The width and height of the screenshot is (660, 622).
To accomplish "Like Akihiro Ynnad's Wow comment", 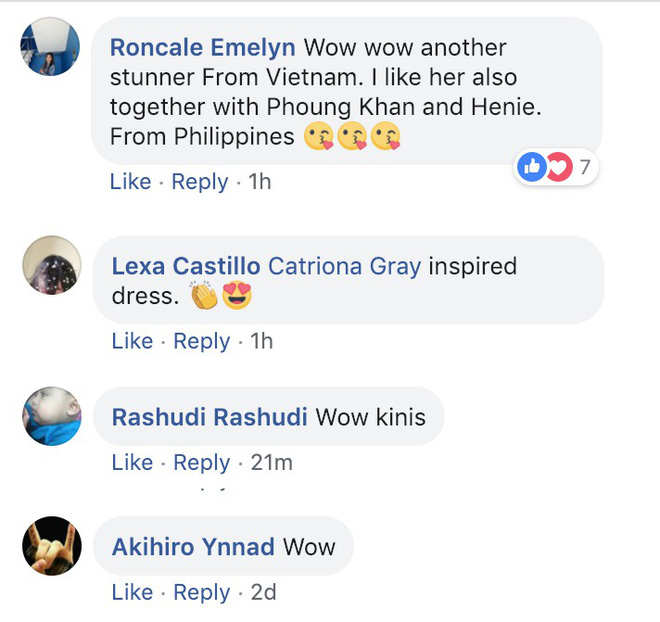I will click(132, 592).
